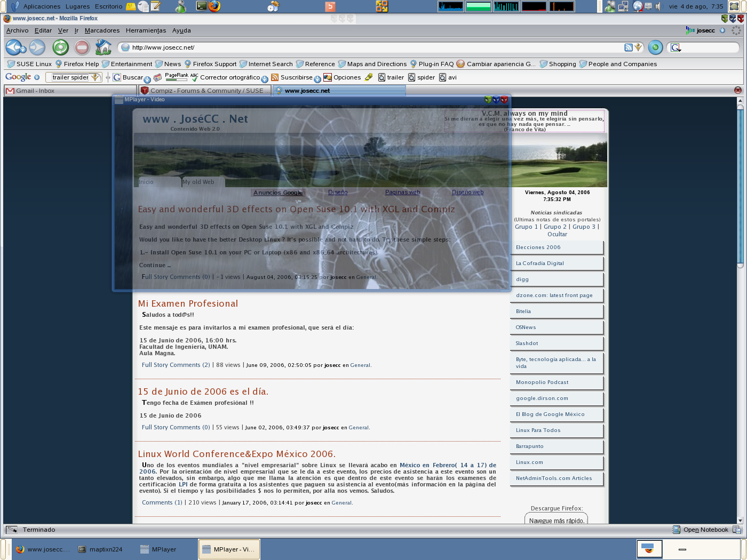The image size is (747, 560).
Task: Click the RSS feed icon in the address bar
Action: coord(629,47)
